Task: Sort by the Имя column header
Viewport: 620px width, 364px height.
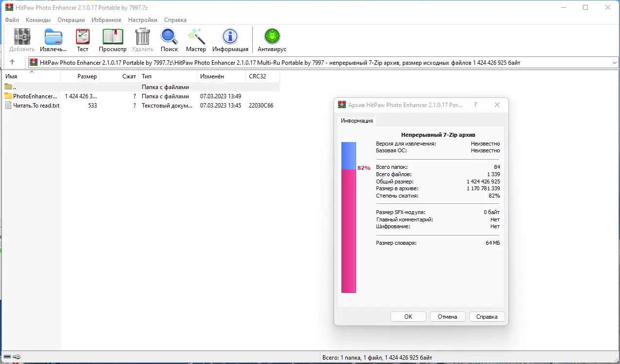Action: coord(32,76)
